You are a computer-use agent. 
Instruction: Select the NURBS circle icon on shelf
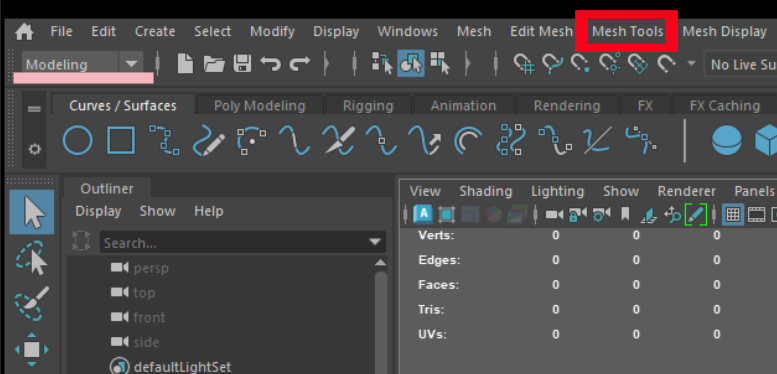pos(77,141)
